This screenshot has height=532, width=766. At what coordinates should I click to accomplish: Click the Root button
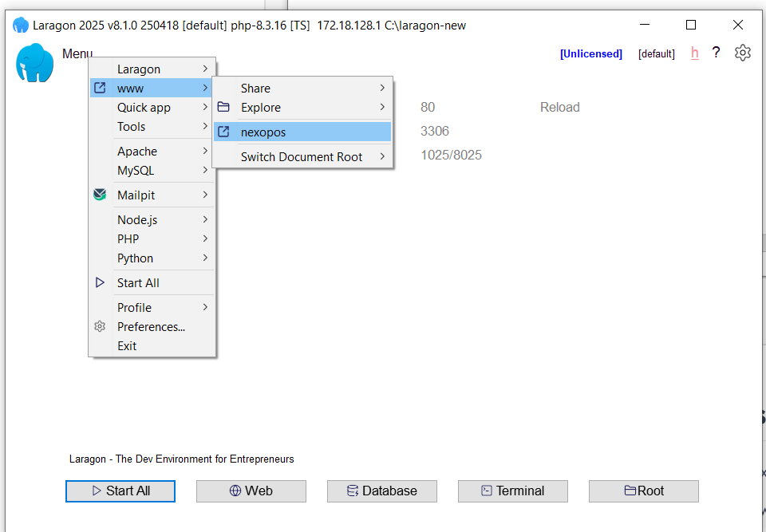point(644,491)
